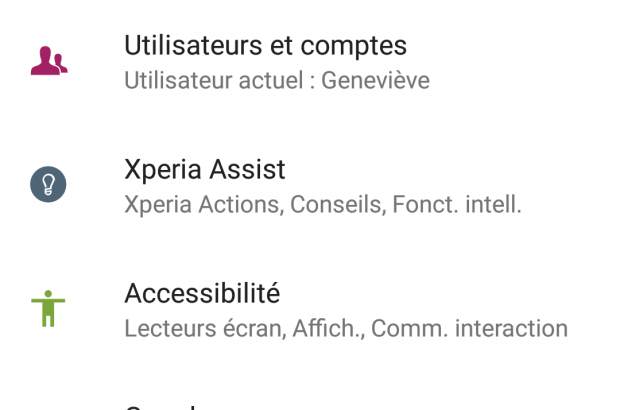Click the Xperia Assist subtitle line
The image size is (620, 410).
click(323, 205)
